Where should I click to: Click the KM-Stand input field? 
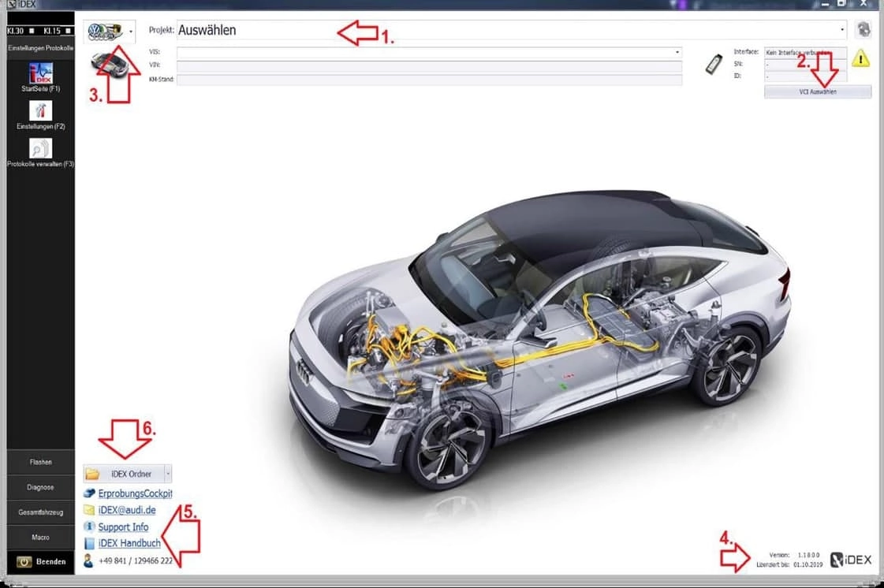click(x=429, y=80)
